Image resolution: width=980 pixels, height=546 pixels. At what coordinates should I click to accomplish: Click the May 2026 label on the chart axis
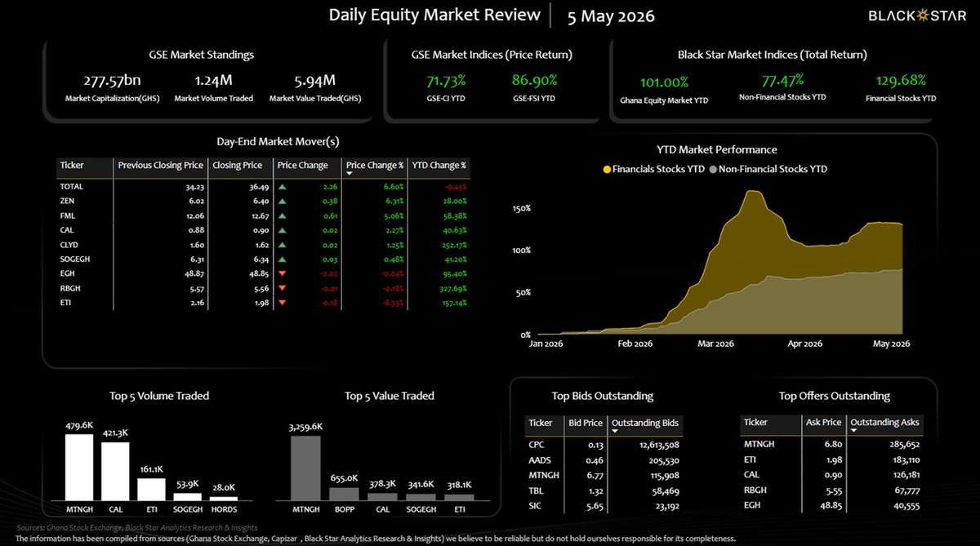[892, 344]
